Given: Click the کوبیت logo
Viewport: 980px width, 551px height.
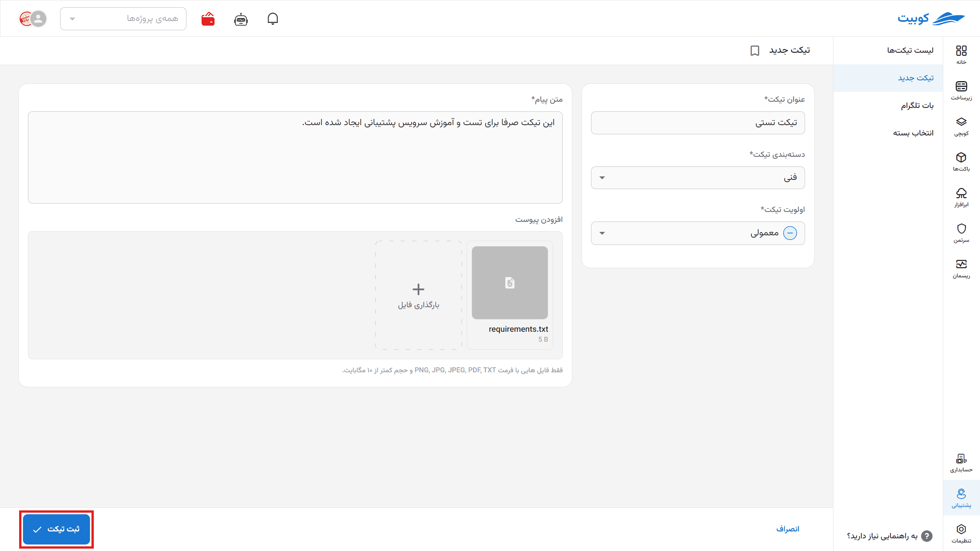Looking at the screenshot, I should point(931,18).
